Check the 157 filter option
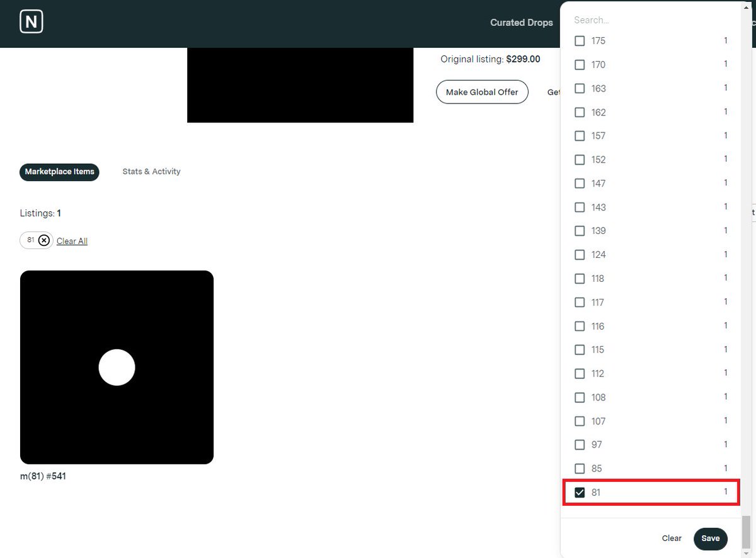 (580, 136)
